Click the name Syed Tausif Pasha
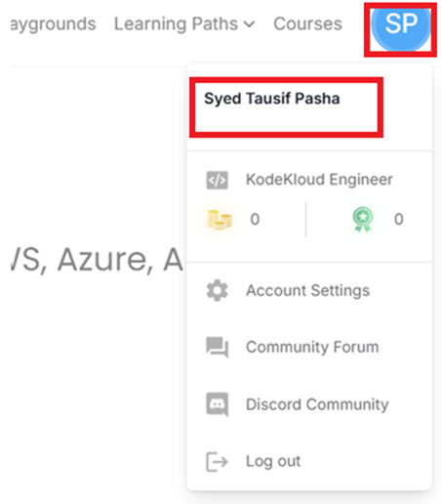Image resolution: width=442 pixels, height=504 pixels. [x=272, y=99]
